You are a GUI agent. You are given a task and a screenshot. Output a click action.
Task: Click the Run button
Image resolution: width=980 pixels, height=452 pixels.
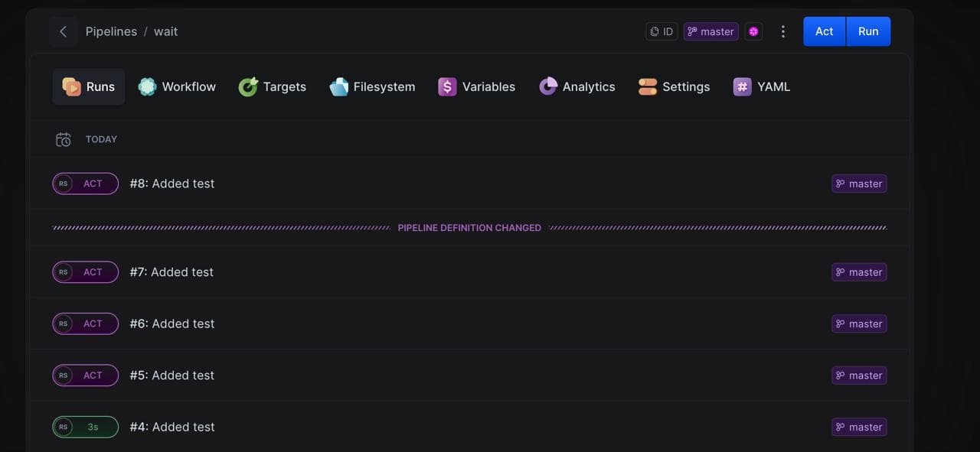868,31
